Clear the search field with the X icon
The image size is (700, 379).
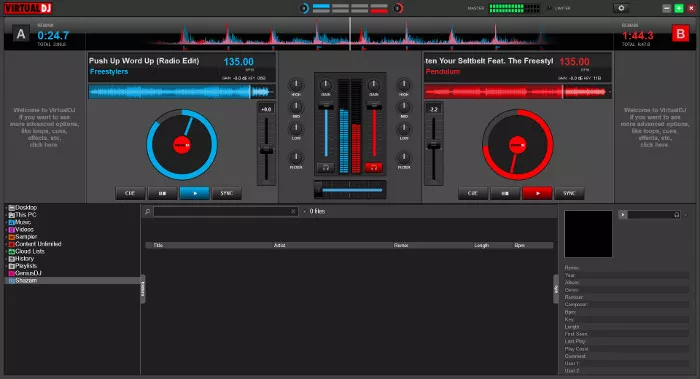[x=293, y=212]
